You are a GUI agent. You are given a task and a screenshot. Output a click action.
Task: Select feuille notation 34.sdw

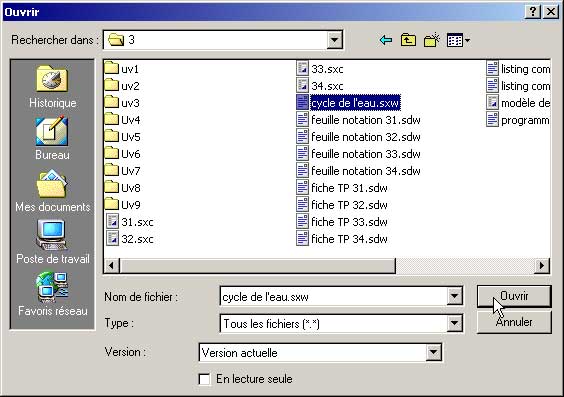[x=358, y=170]
